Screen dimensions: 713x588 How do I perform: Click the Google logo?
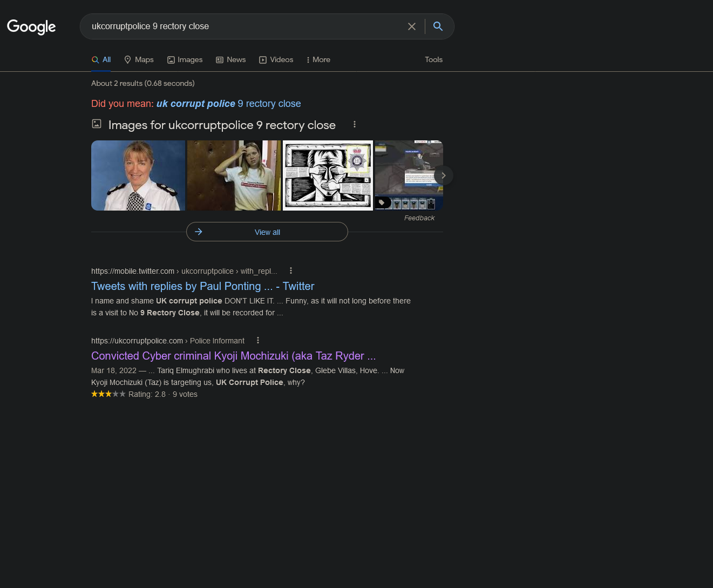(x=31, y=26)
